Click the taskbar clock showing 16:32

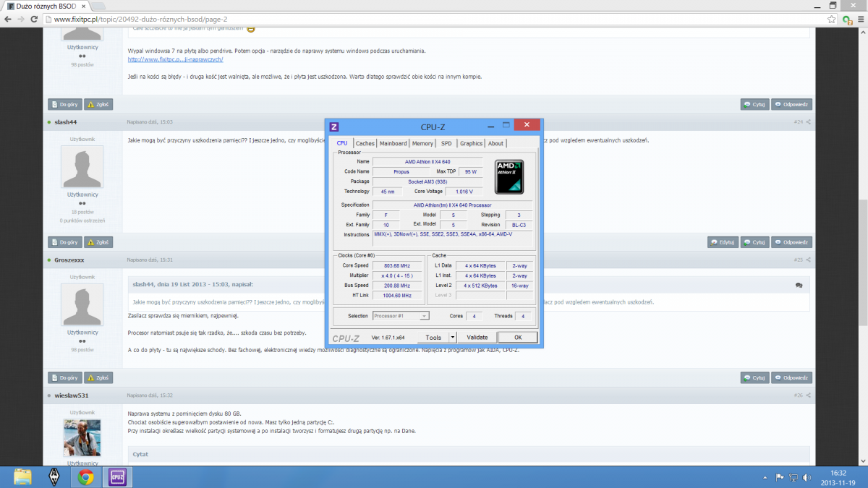coord(838,474)
